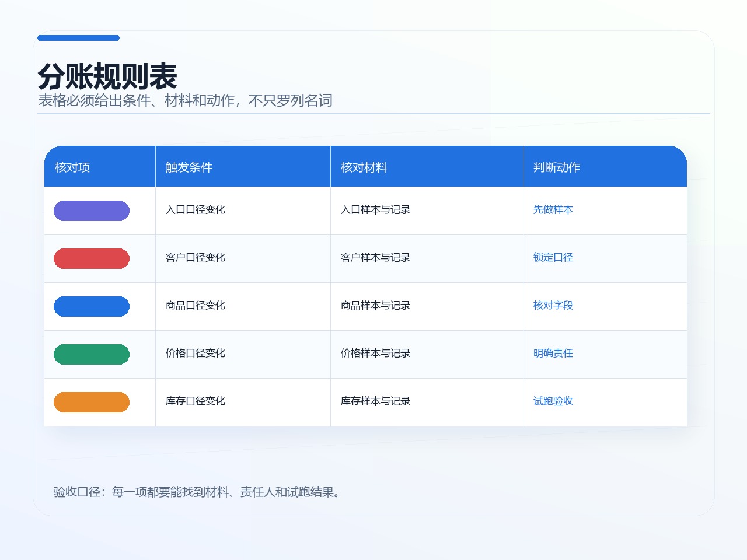
Task: Click the 分账规则表 title
Action: 107,76
